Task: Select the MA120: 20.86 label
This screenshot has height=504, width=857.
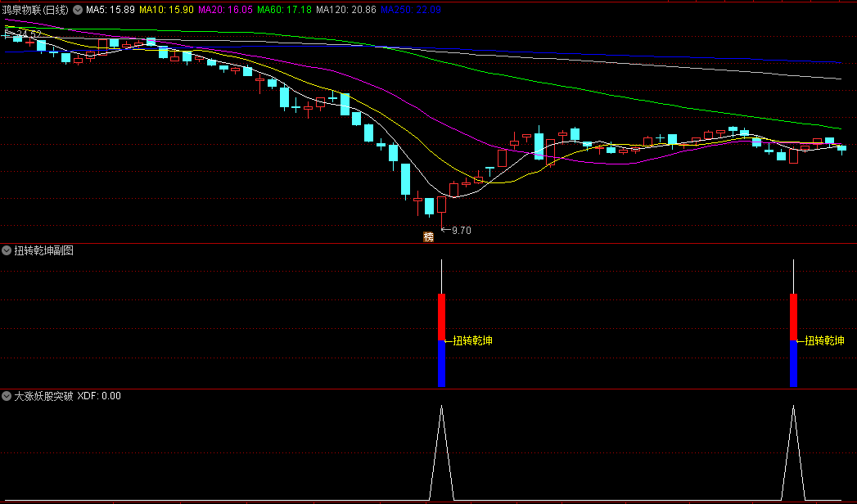Action: click(346, 10)
